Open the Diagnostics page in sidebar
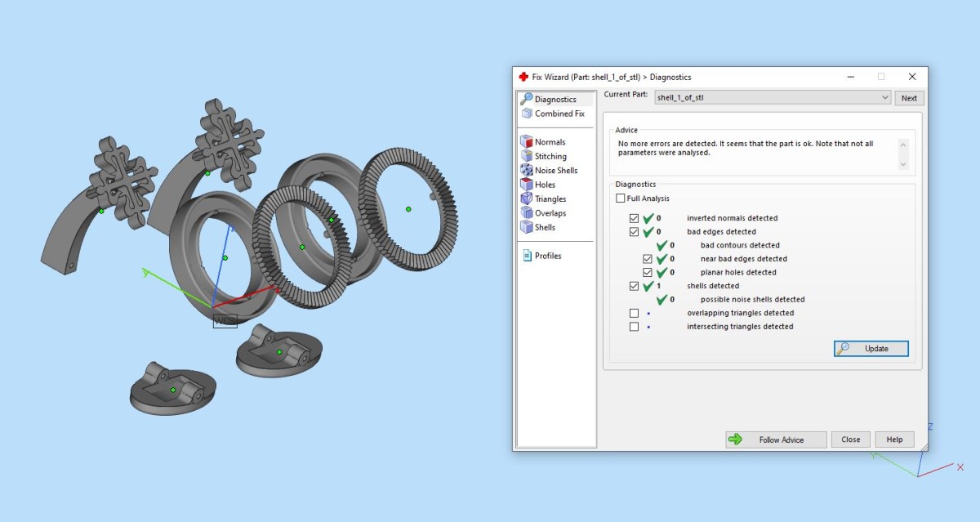This screenshot has height=522, width=980. coord(555,100)
